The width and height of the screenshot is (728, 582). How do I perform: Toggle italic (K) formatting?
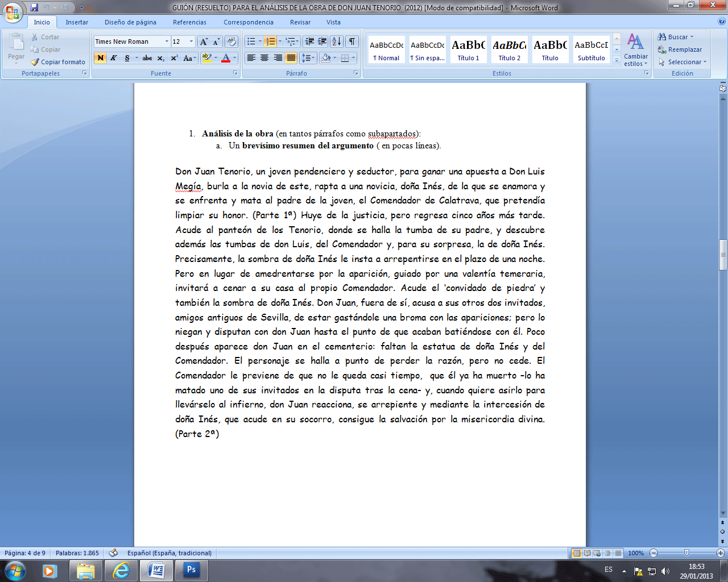pyautogui.click(x=114, y=58)
